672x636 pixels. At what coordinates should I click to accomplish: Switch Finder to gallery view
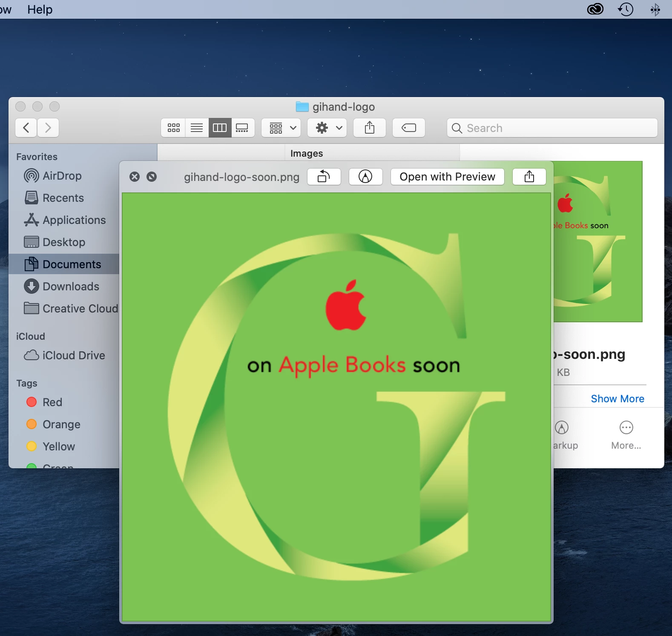[x=243, y=128]
